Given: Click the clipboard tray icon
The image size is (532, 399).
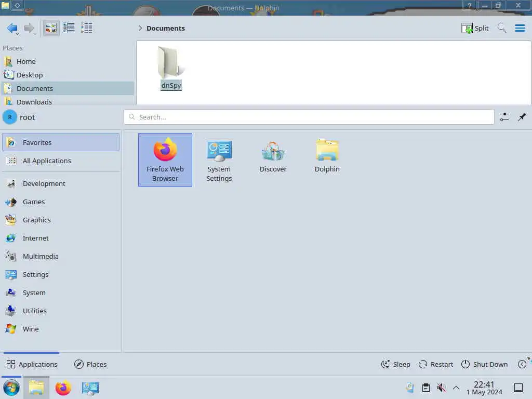Looking at the screenshot, I should pyautogui.click(x=426, y=388).
